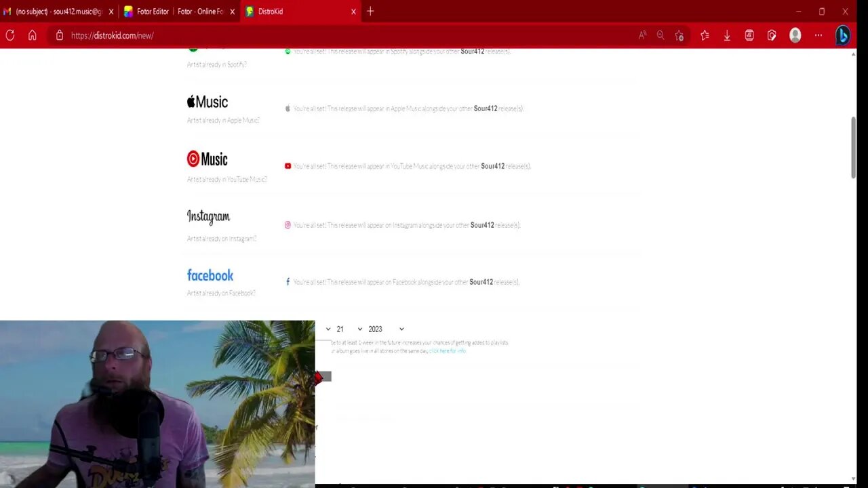Click the small green Spotify icon beside the message
The width and height of the screenshot is (868, 488).
[288, 52]
